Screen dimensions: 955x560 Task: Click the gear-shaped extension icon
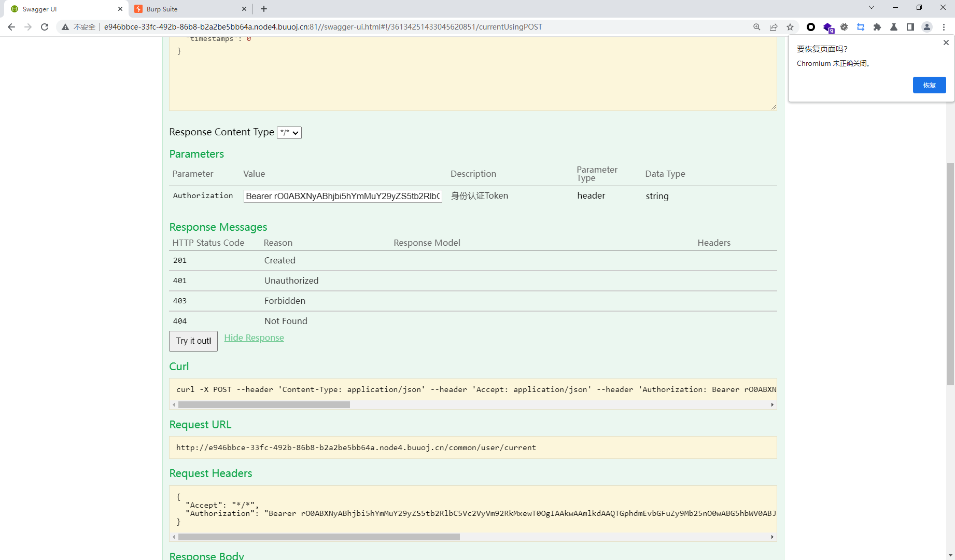[844, 27]
